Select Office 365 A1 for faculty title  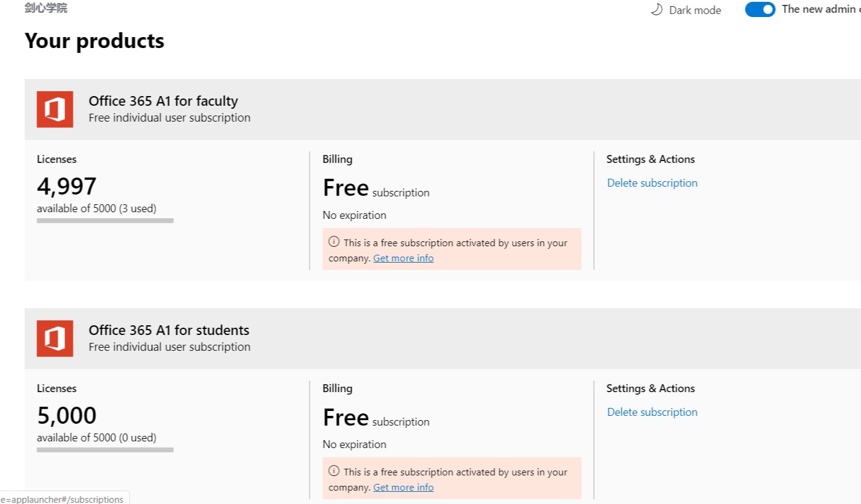tap(163, 101)
